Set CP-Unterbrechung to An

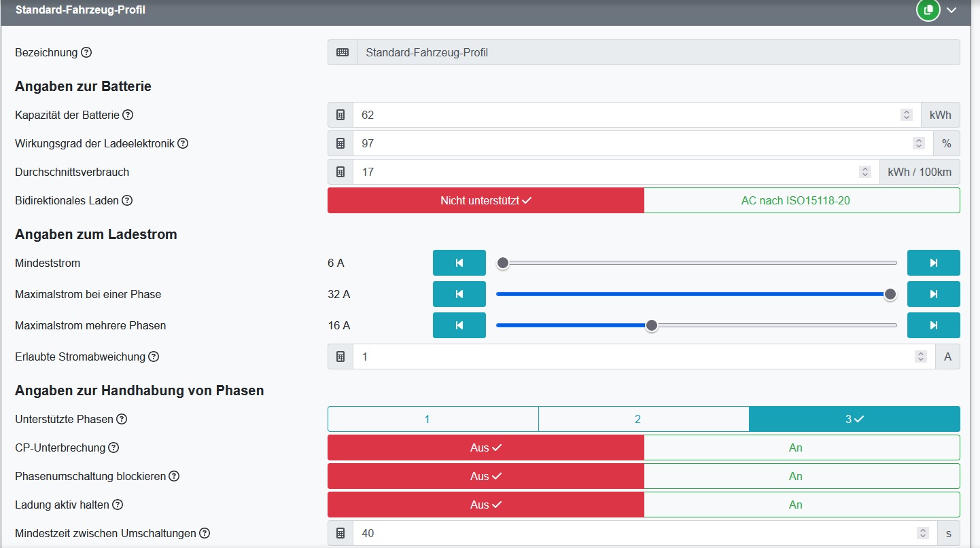(802, 447)
